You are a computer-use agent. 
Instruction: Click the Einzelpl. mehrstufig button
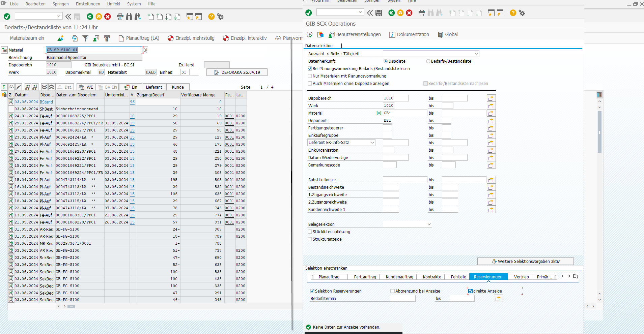191,38
